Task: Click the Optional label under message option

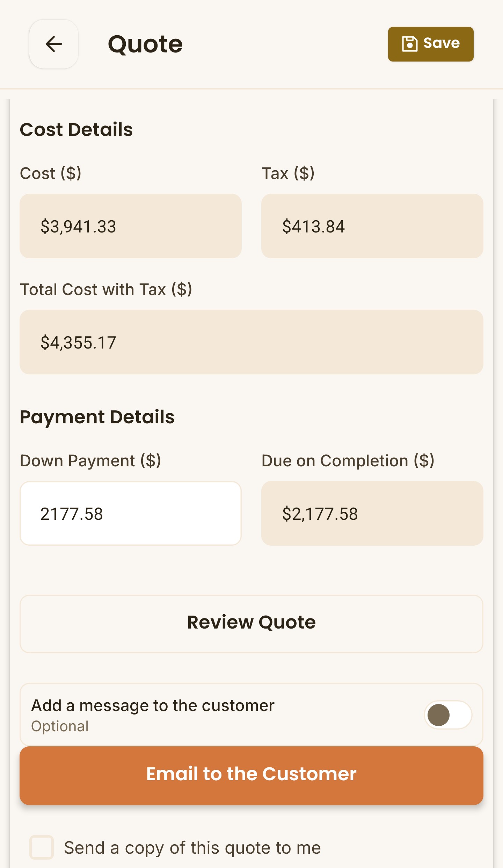Action: pos(60,726)
